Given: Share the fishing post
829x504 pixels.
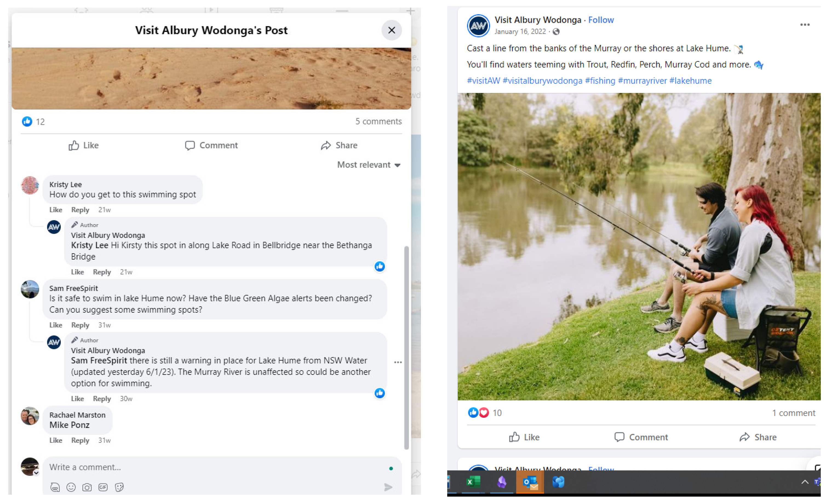Looking at the screenshot, I should click(x=758, y=437).
